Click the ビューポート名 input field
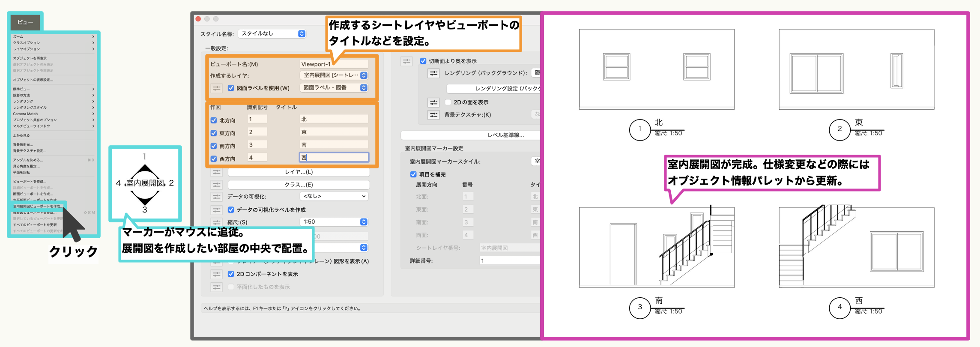Viewport: 980px width, 347px height. tap(334, 64)
